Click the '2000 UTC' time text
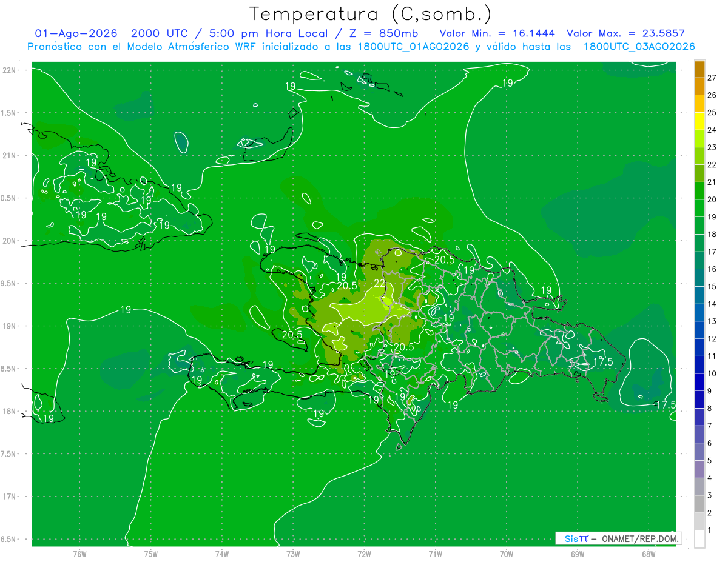Image resolution: width=728 pixels, height=562 pixels. point(159,33)
